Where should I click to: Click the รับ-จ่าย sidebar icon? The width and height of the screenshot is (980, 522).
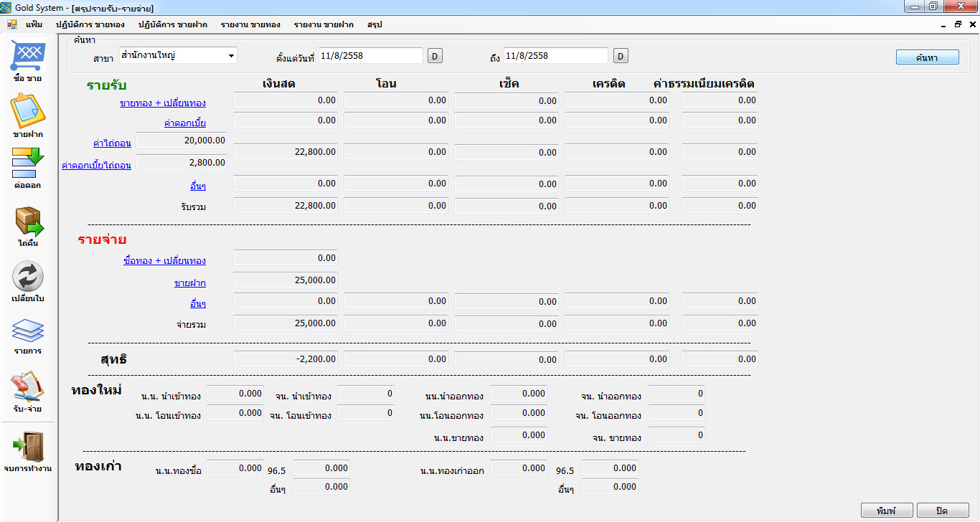(x=28, y=387)
